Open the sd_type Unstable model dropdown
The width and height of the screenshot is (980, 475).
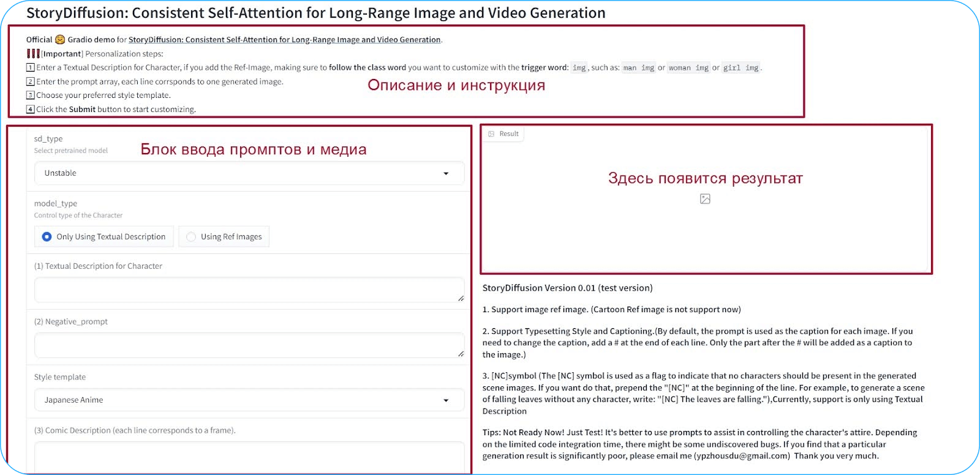(x=249, y=173)
